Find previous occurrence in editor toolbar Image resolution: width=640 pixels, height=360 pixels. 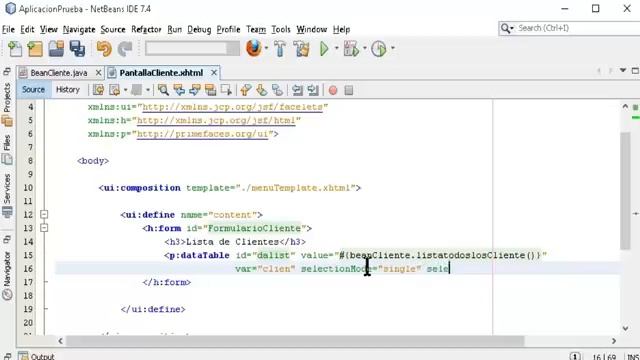click(x=179, y=90)
